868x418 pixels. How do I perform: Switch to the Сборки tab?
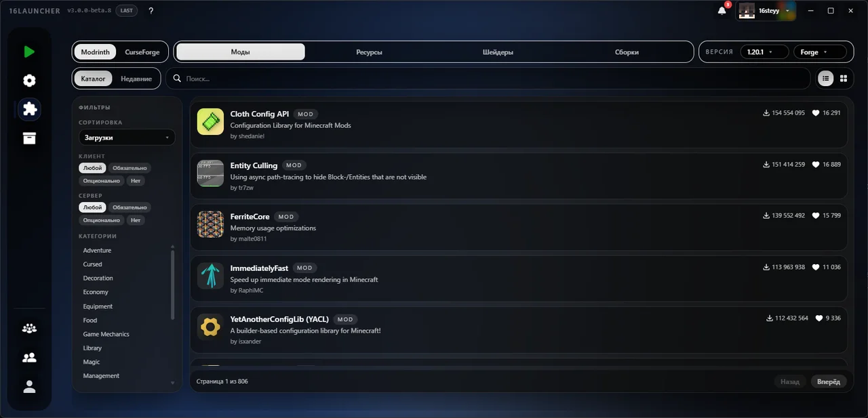(x=627, y=52)
